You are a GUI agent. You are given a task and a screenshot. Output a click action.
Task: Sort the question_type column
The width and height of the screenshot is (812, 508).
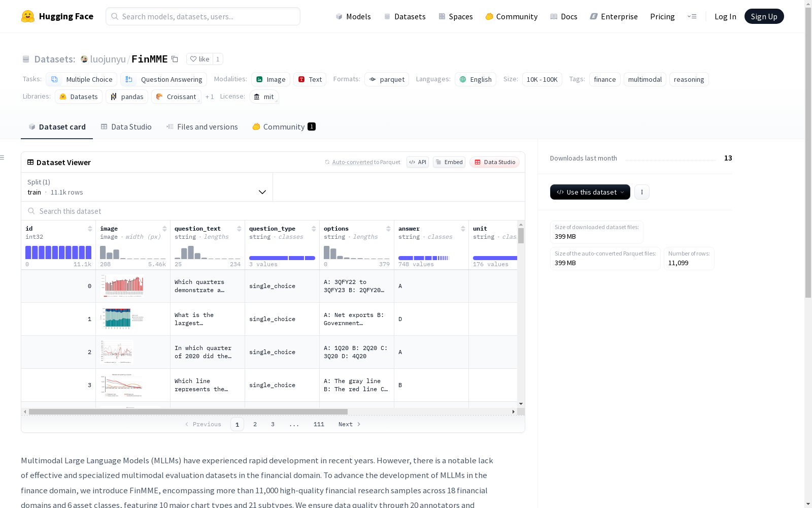314,229
